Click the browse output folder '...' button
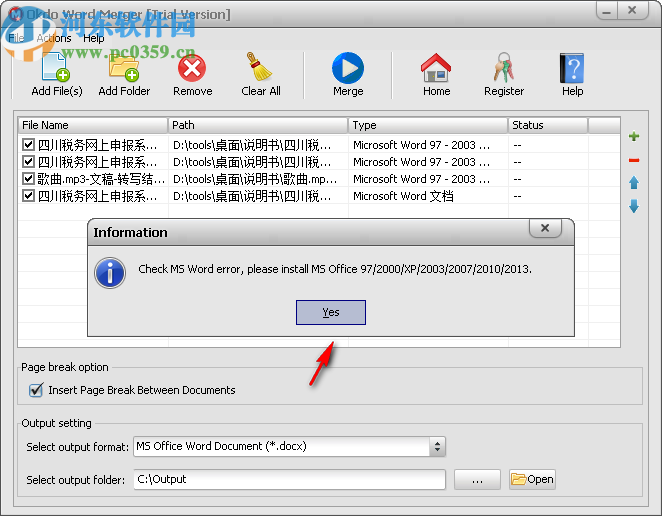Screen dimensions: 662x516 pyautogui.click(x=477, y=480)
